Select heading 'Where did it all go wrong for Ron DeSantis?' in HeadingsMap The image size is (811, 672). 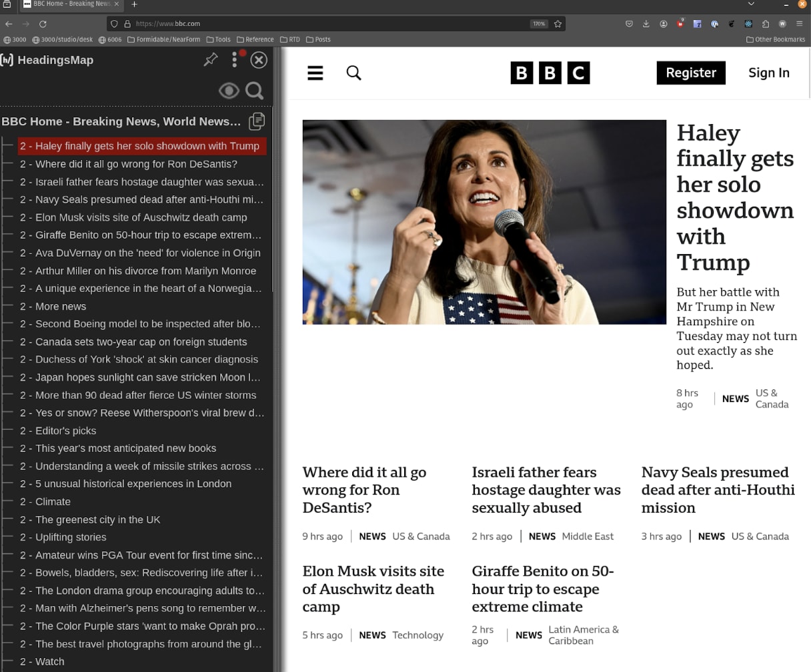coord(128,164)
